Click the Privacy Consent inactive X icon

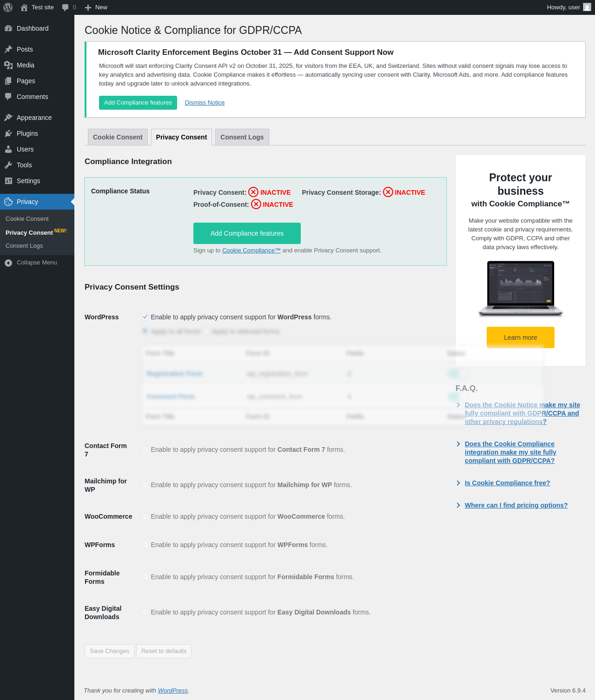coord(253,192)
